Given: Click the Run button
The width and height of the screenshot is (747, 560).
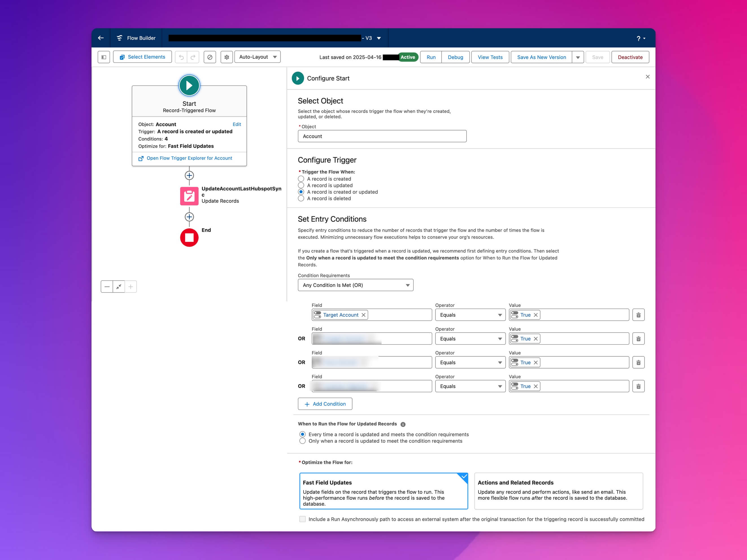Looking at the screenshot, I should [431, 57].
